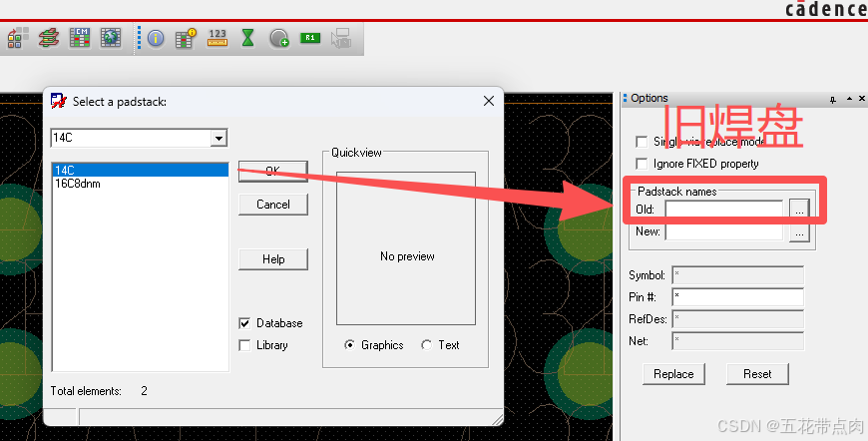Click the Reset button
Screen dimensions: 868x441
tap(757, 374)
